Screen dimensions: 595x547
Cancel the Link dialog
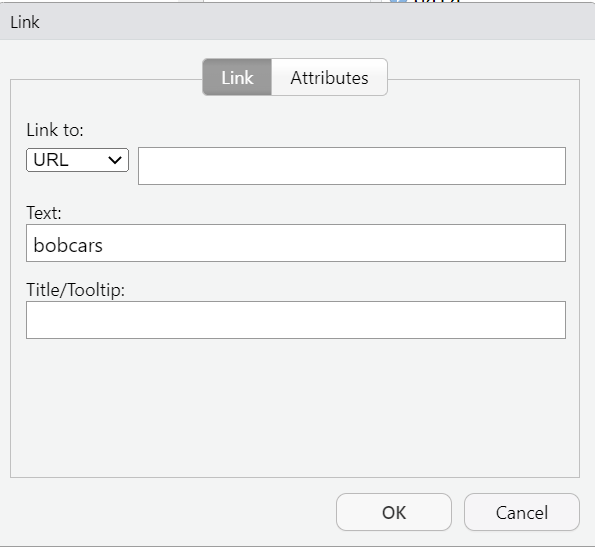(522, 512)
